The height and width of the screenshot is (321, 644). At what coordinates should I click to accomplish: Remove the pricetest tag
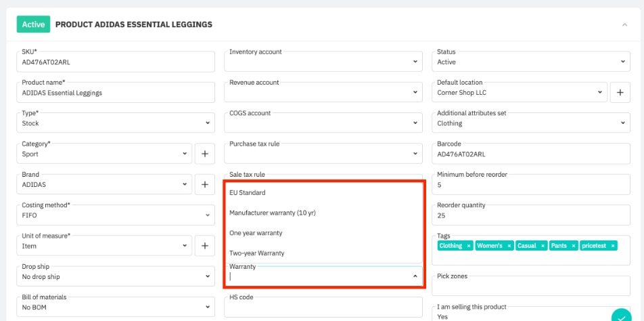[612, 246]
